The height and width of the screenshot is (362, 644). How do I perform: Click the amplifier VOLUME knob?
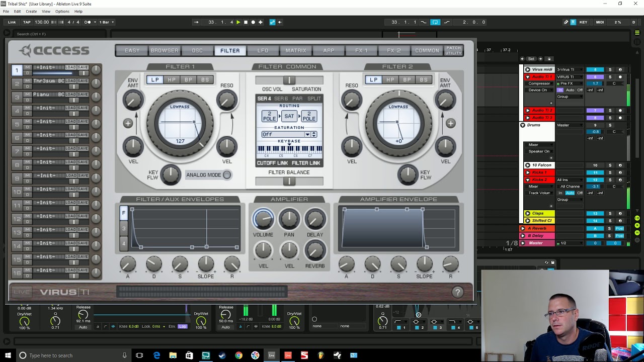[x=263, y=219]
